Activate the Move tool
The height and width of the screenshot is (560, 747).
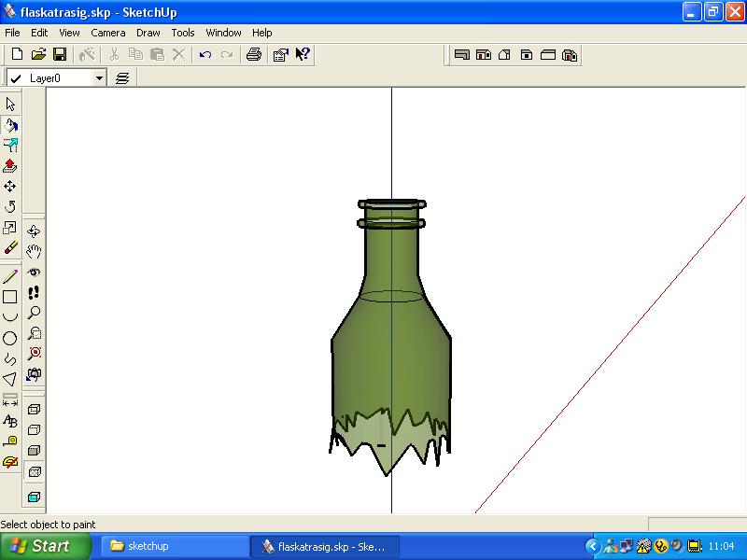coord(10,187)
